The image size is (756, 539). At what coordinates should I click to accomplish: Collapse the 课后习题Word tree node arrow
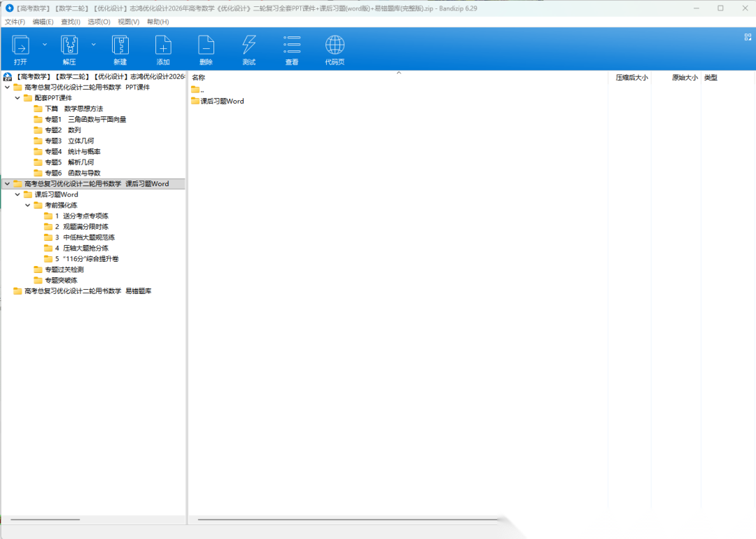[x=17, y=195]
